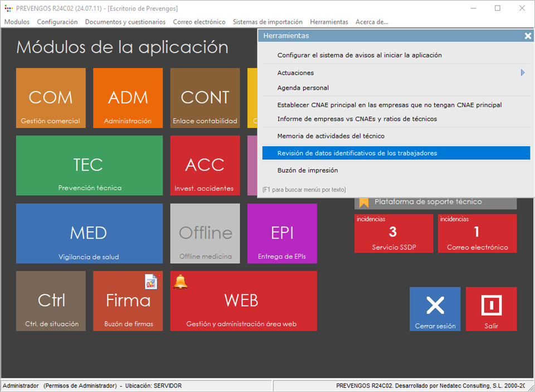Open the Documentos y cuestionarios menu
Screen dimensions: 535x392
(x=125, y=22)
